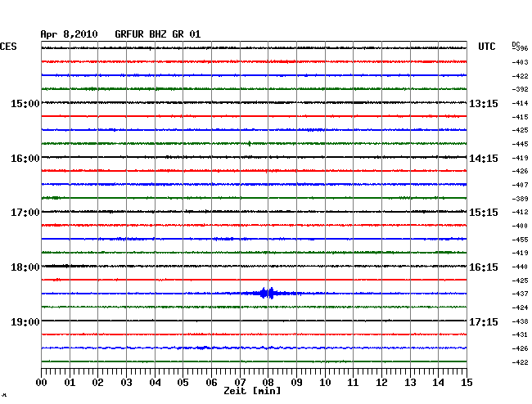Viewport: 532px width, 404px height.
Task: Select DC offset value '-407'
Action: coord(520,185)
